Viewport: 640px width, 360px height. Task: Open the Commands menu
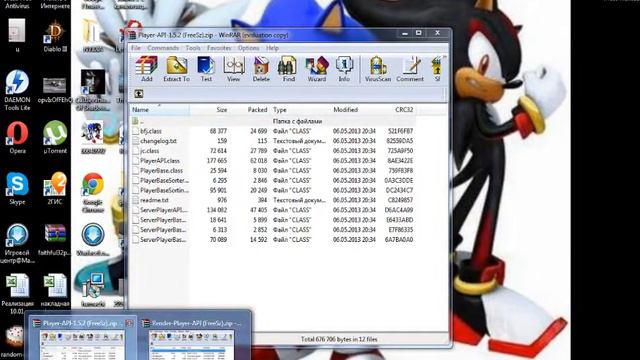coord(163,48)
